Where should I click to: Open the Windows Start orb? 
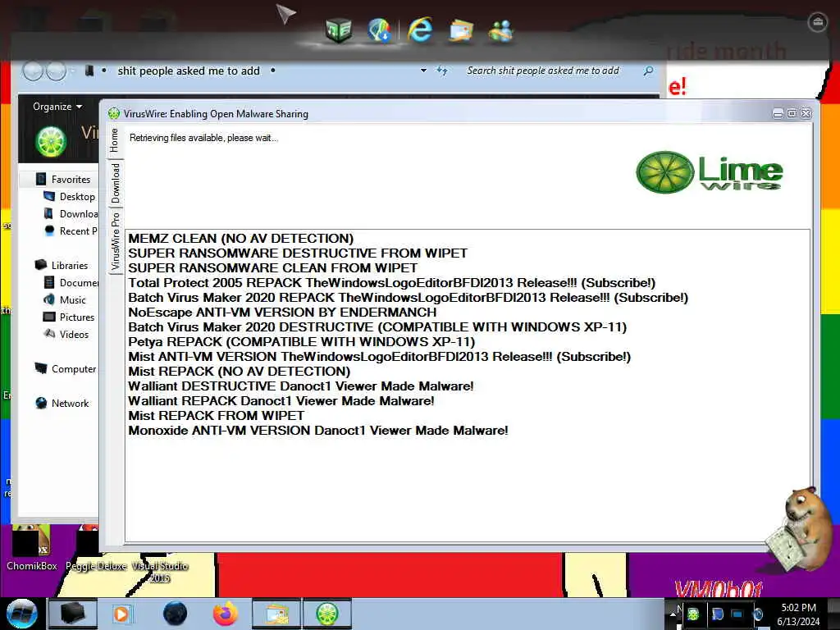tap(22, 614)
